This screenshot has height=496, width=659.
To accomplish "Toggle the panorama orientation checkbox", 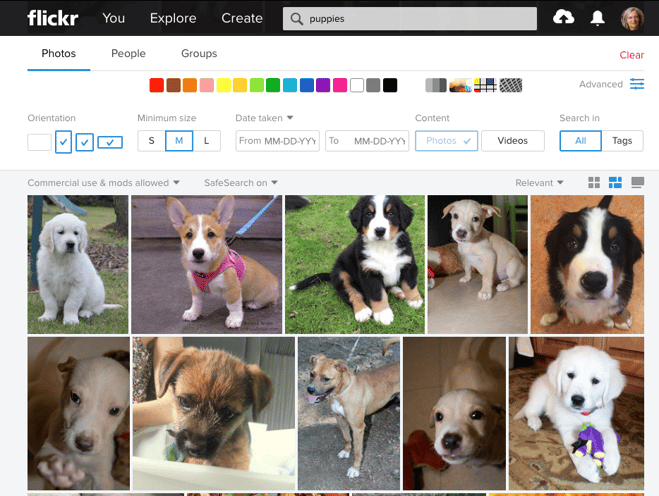I will click(110, 142).
